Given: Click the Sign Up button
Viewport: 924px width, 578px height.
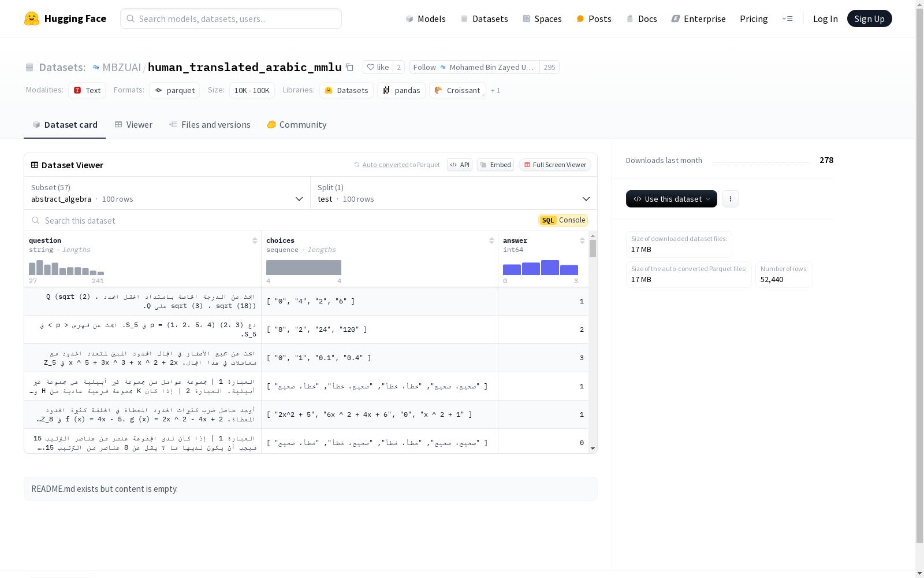Looking at the screenshot, I should click(869, 18).
